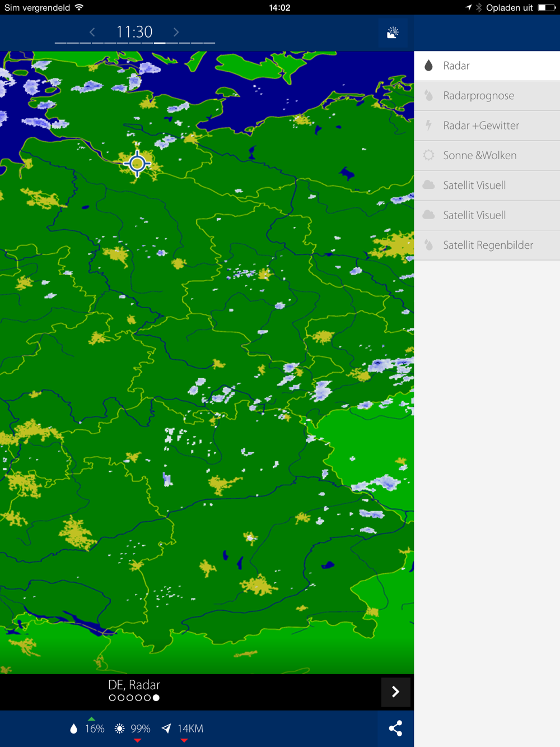Tap the raindrop icon next to Radar
The image size is (560, 747).
pyautogui.click(x=428, y=66)
